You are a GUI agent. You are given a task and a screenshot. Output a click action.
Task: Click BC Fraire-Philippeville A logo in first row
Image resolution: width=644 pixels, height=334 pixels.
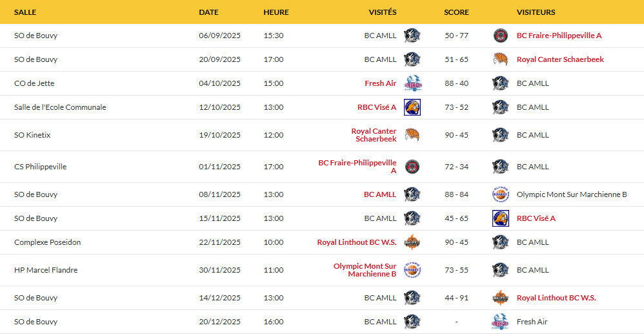coord(500,36)
